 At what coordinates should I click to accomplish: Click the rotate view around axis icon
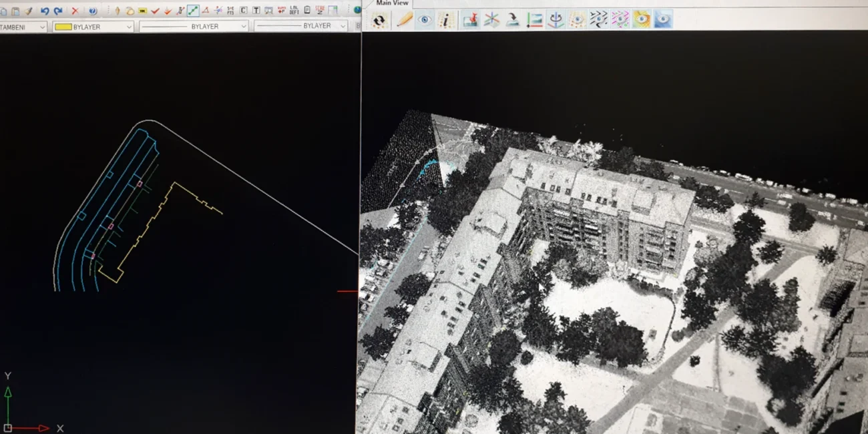coord(555,20)
